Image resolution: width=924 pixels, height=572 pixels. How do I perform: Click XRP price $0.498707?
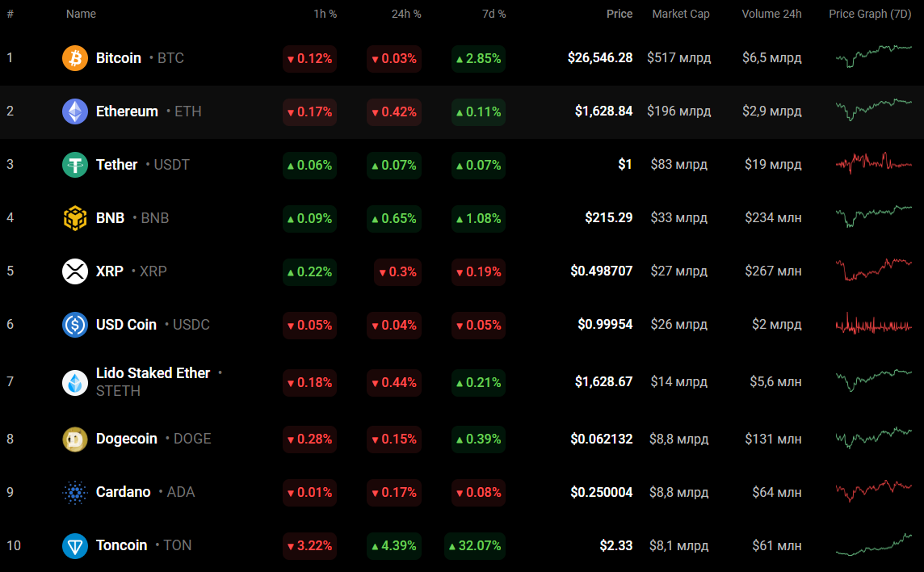pyautogui.click(x=601, y=271)
